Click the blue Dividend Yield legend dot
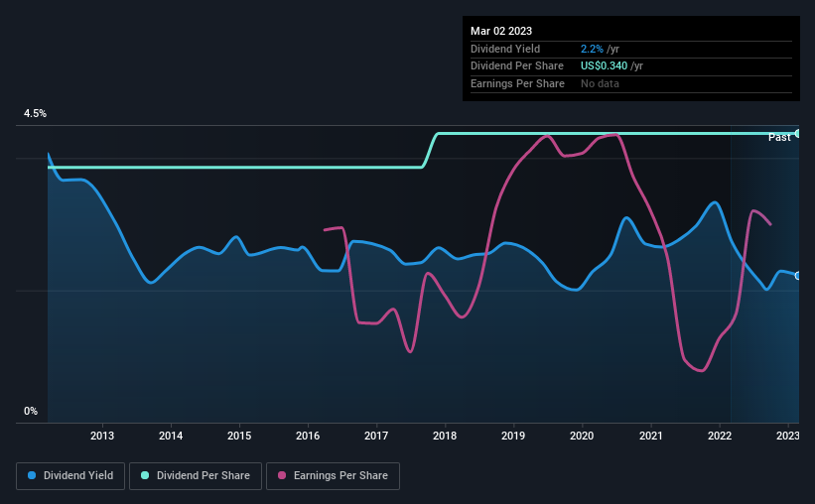Image resolution: width=815 pixels, height=504 pixels. tap(32, 475)
